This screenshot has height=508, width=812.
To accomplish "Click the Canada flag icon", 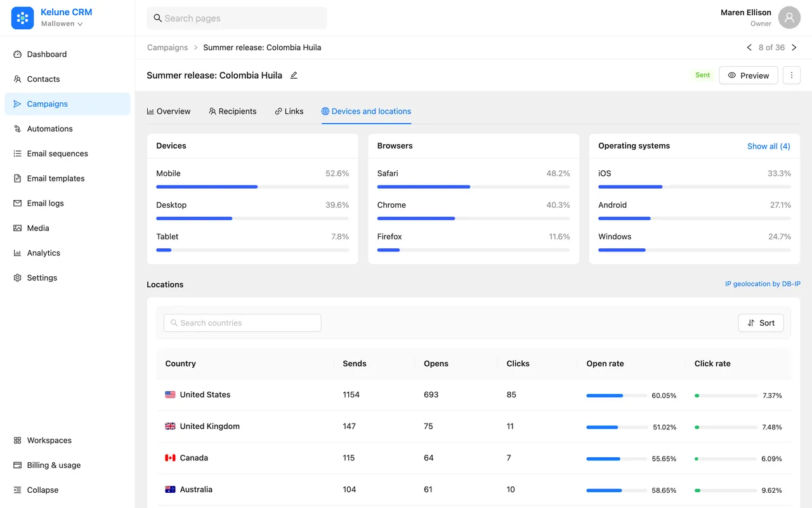I will point(170,458).
